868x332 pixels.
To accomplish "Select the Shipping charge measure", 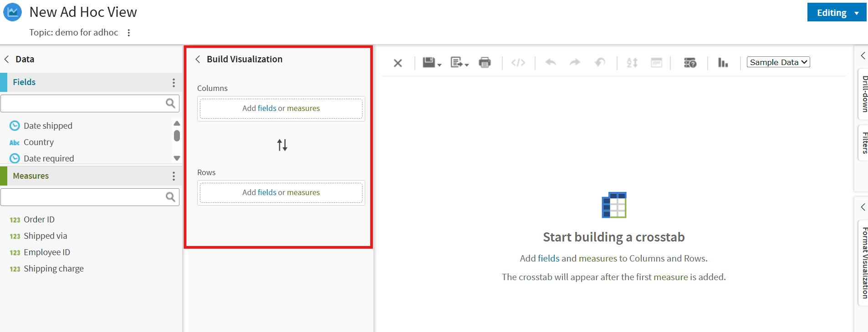I will (x=53, y=269).
